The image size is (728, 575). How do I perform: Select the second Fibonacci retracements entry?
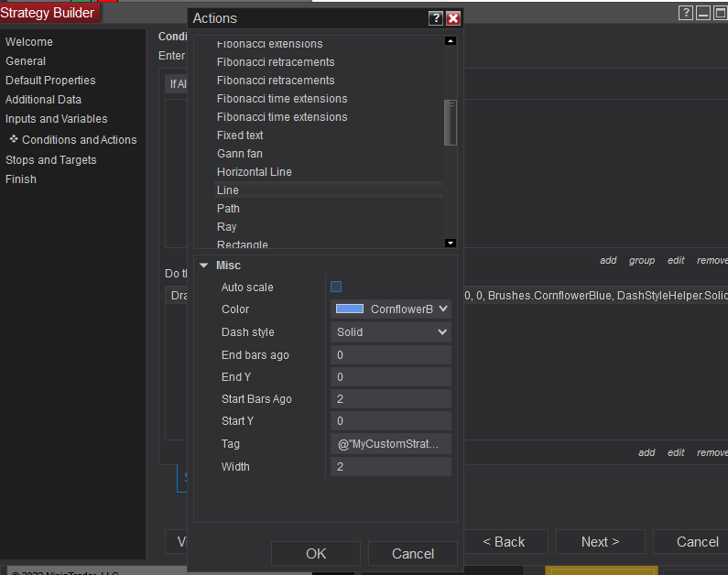[x=276, y=81]
